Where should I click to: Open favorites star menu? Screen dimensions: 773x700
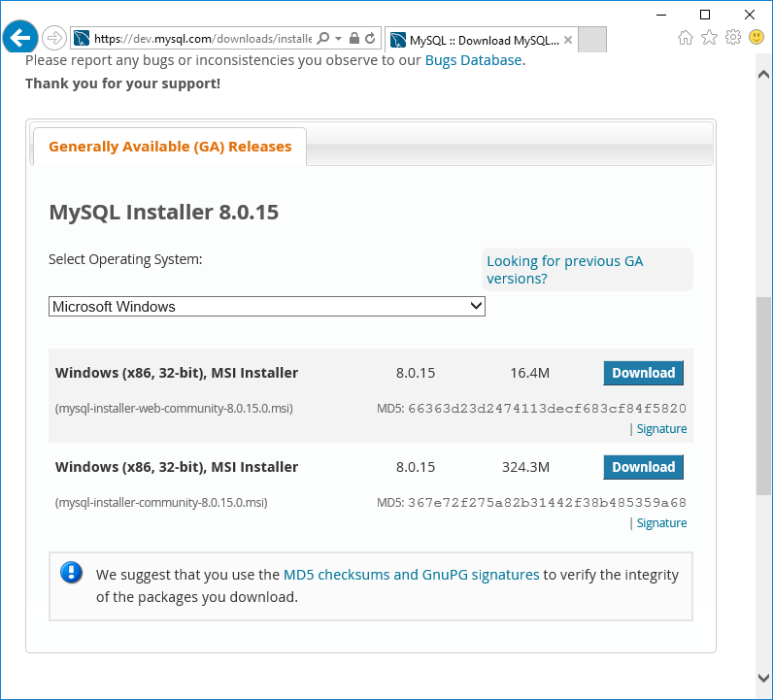(709, 37)
